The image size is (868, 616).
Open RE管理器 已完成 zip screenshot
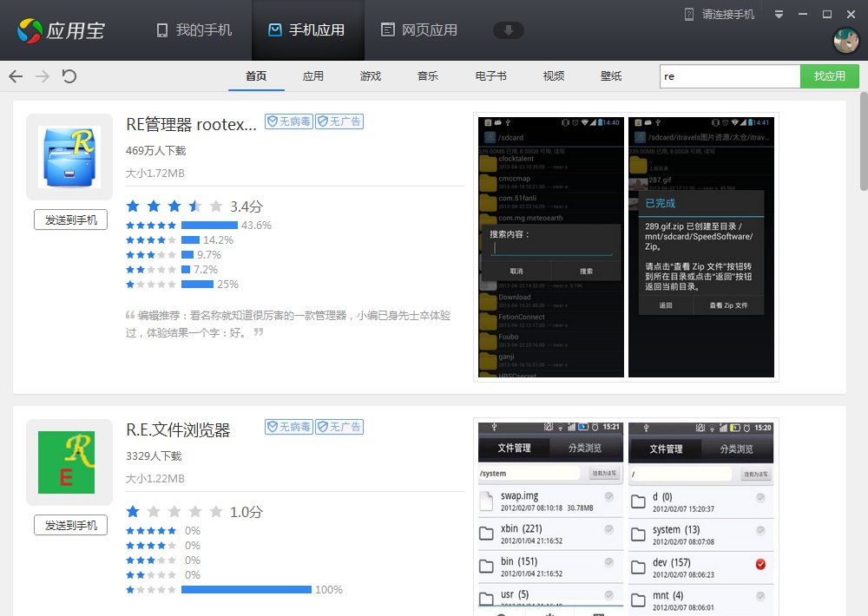701,247
